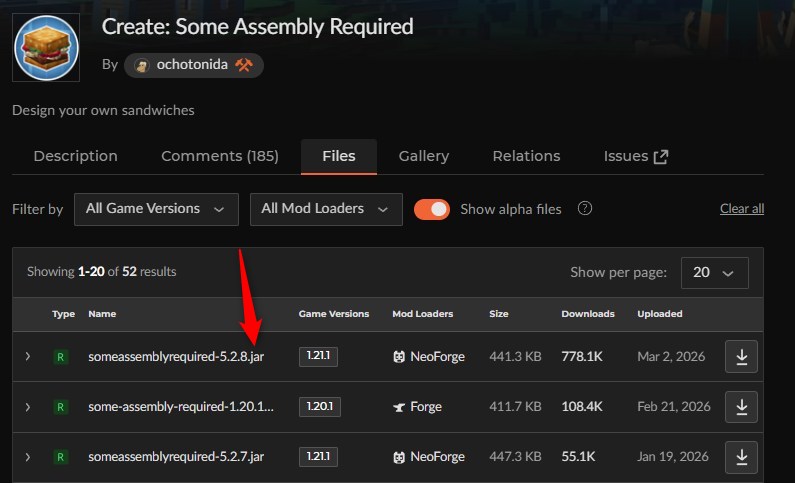Download someassemblyrequired-5.2.8.jar file
The width and height of the screenshot is (795, 483).
tap(741, 356)
